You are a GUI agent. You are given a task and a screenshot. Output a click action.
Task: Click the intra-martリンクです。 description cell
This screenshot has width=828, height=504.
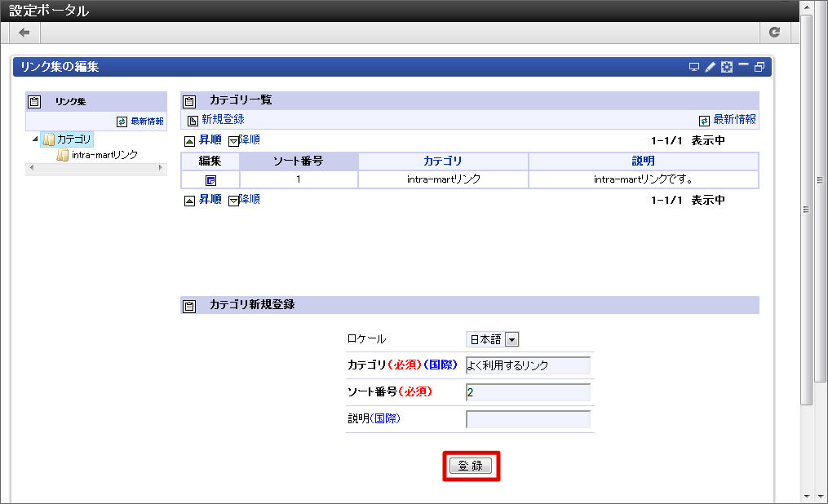pos(644,179)
